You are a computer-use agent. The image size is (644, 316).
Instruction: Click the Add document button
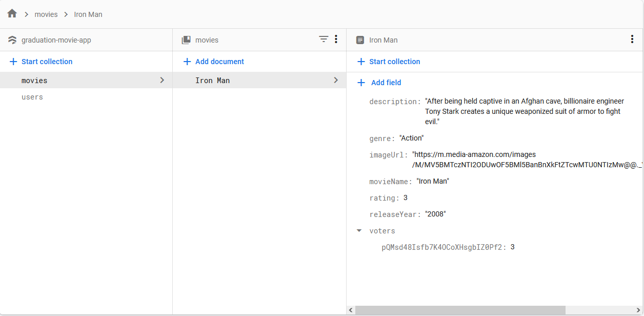pyautogui.click(x=219, y=62)
